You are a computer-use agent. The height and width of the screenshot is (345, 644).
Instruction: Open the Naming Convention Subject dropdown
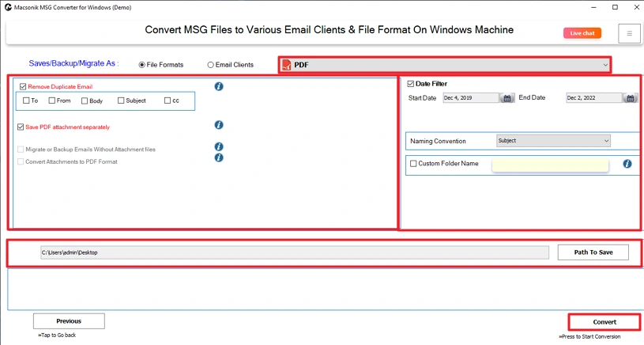[x=553, y=141]
